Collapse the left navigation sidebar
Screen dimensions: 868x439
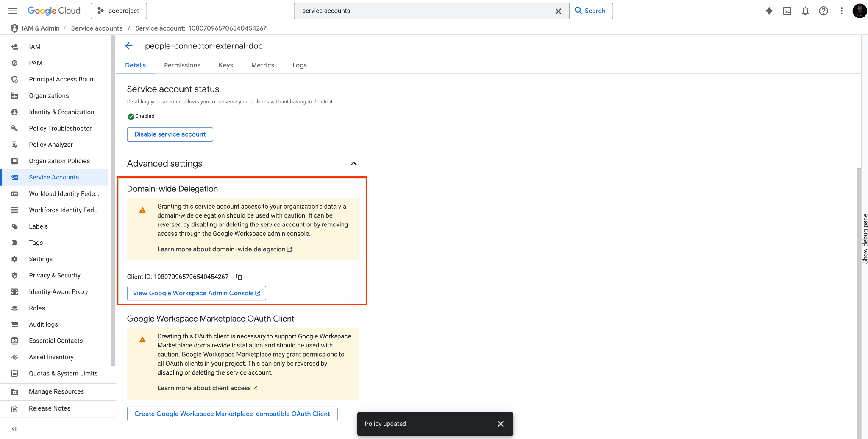coord(14,428)
